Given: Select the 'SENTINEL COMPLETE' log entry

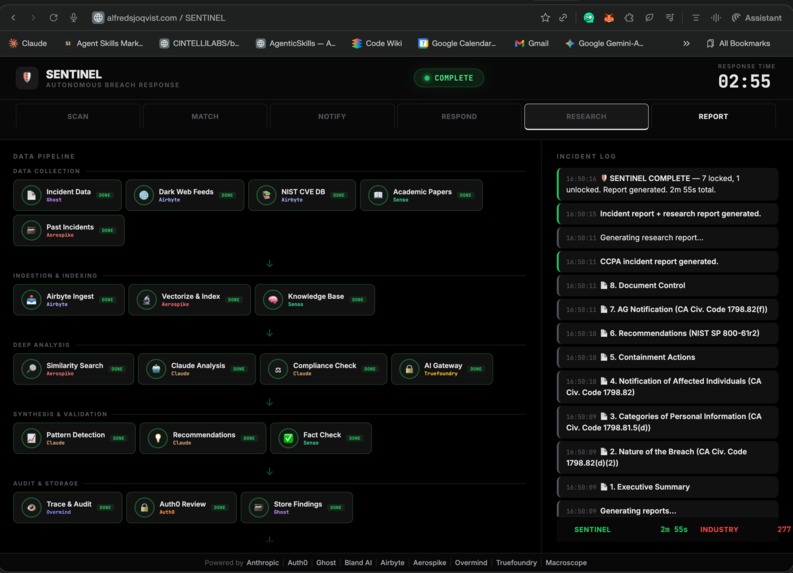Looking at the screenshot, I should point(668,184).
